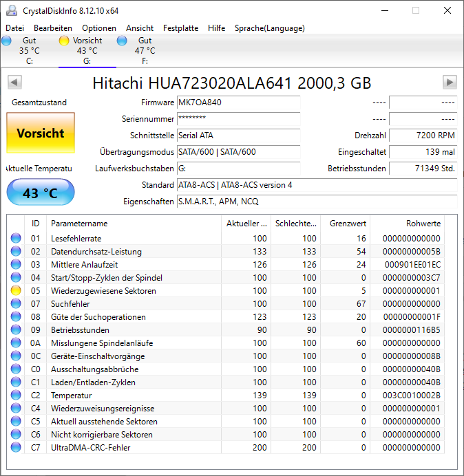
Task: Click the Standard field ATA8-ACS
Action: pos(317,185)
